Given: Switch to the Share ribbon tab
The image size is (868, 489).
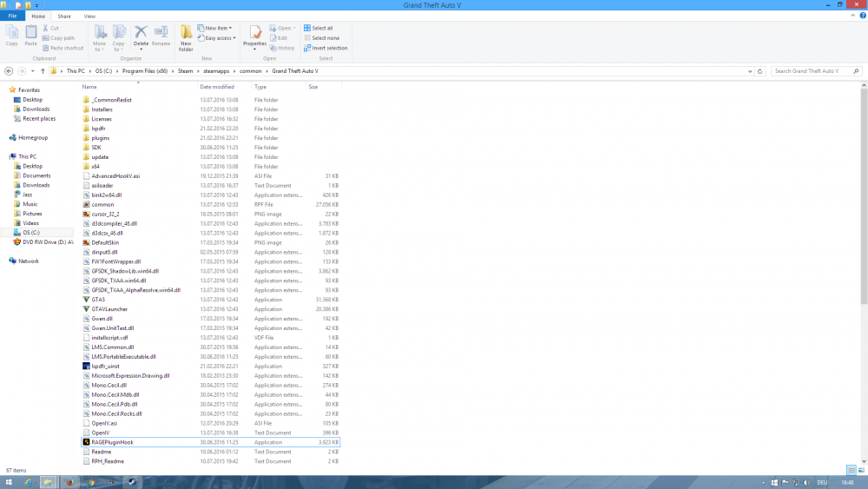Looking at the screenshot, I should 64,16.
